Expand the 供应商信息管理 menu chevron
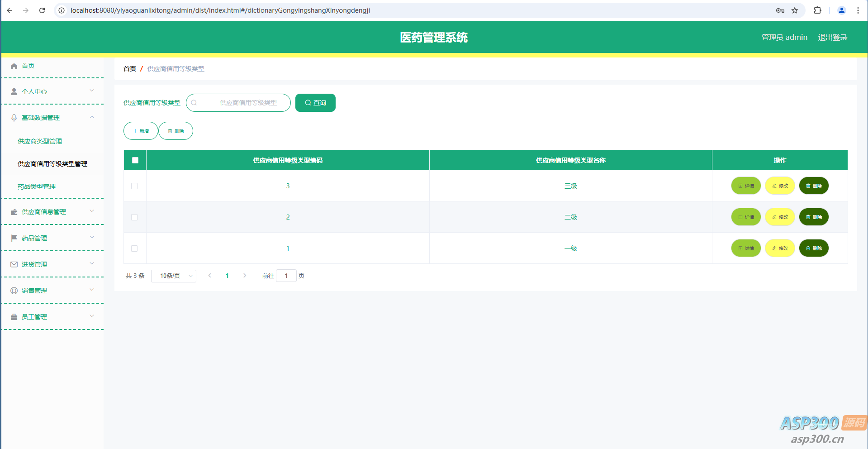This screenshot has width=868, height=449. click(92, 211)
